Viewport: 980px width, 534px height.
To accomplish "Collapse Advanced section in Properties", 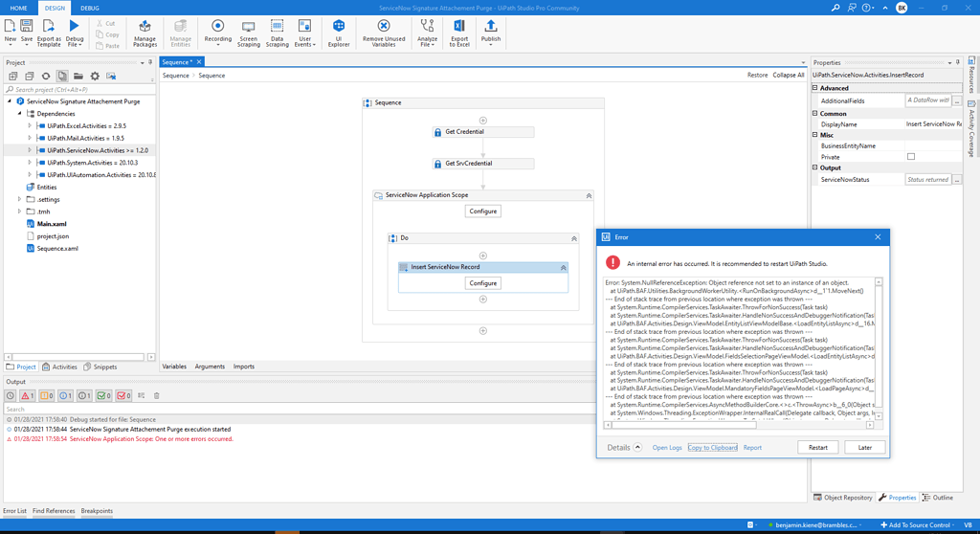I will point(815,88).
